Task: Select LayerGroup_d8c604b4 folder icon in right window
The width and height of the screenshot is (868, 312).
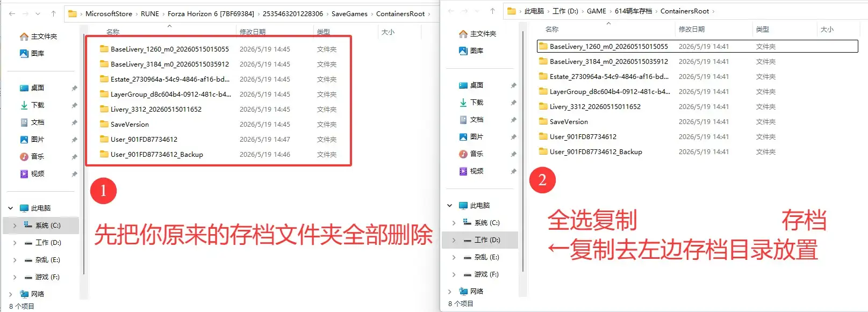Action: point(543,91)
